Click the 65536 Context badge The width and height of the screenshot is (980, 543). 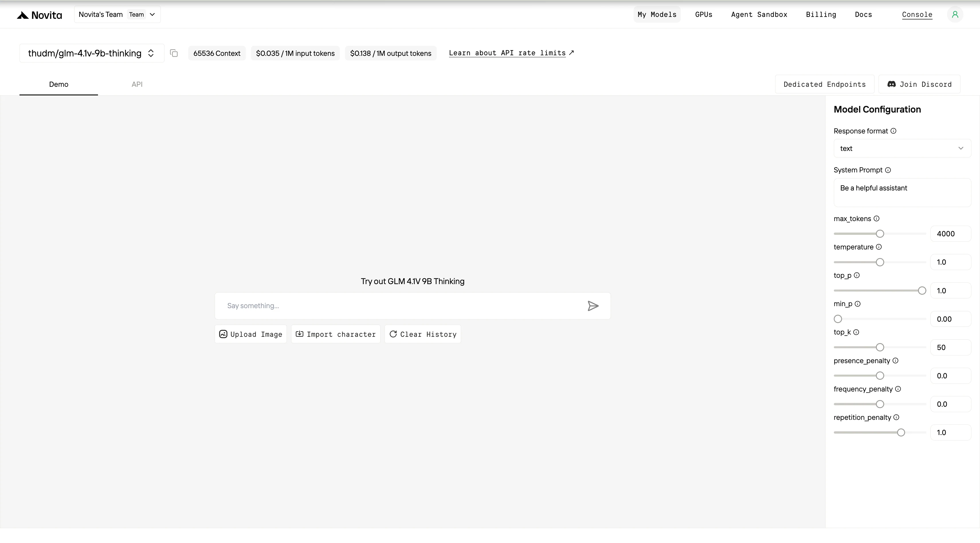217,53
